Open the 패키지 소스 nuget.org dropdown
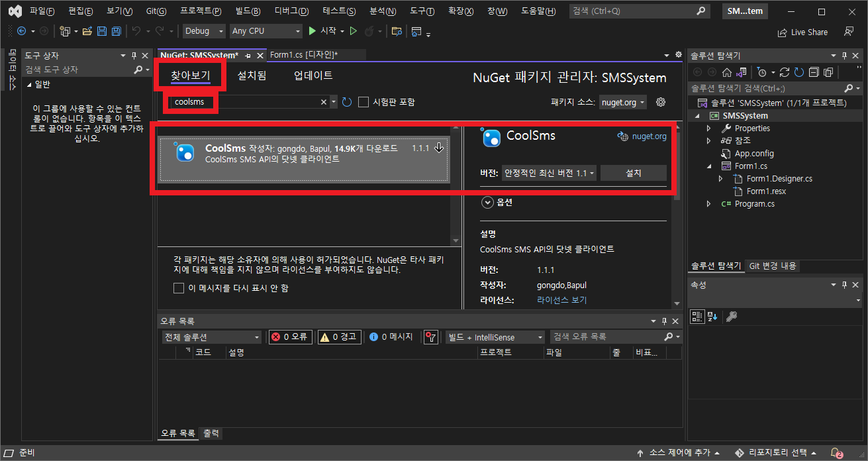Viewport: 868px width, 461px height. [623, 102]
